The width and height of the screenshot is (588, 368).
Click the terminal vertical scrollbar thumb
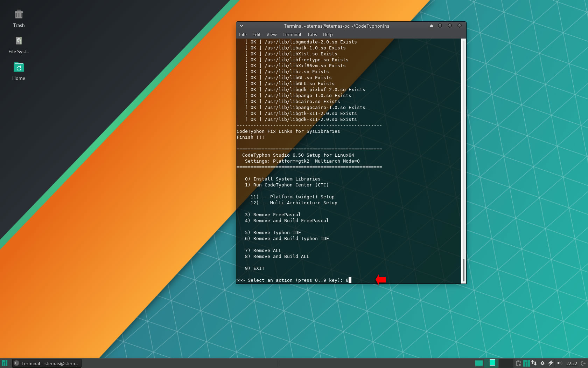464,270
